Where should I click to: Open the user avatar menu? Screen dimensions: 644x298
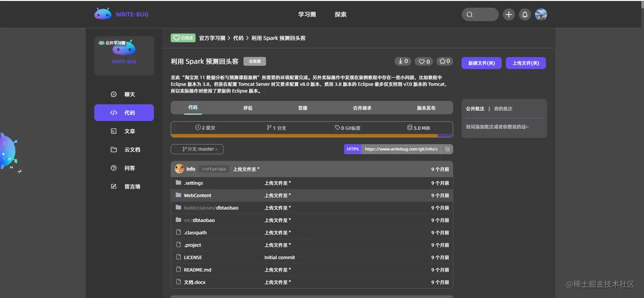pos(541,14)
